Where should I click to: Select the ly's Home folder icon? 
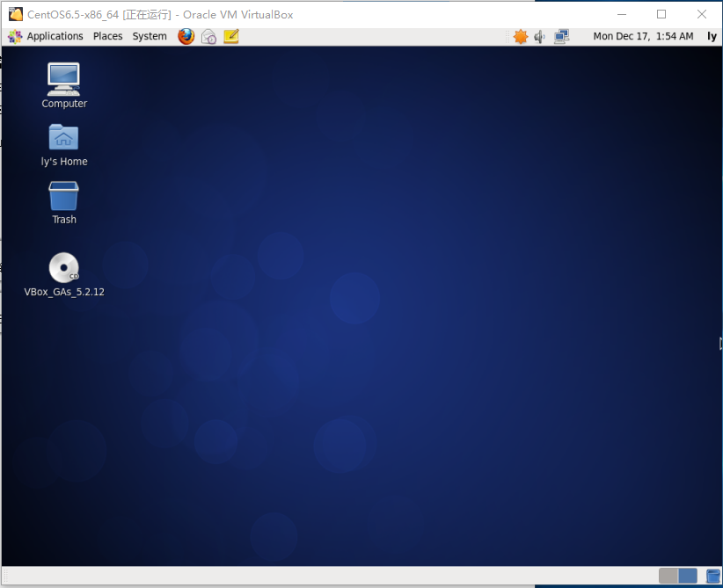coord(64,145)
